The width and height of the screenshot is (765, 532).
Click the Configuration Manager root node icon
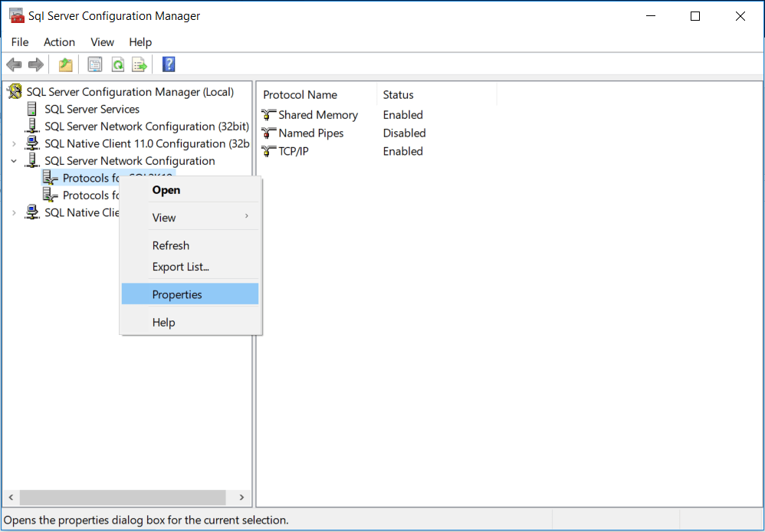point(14,91)
